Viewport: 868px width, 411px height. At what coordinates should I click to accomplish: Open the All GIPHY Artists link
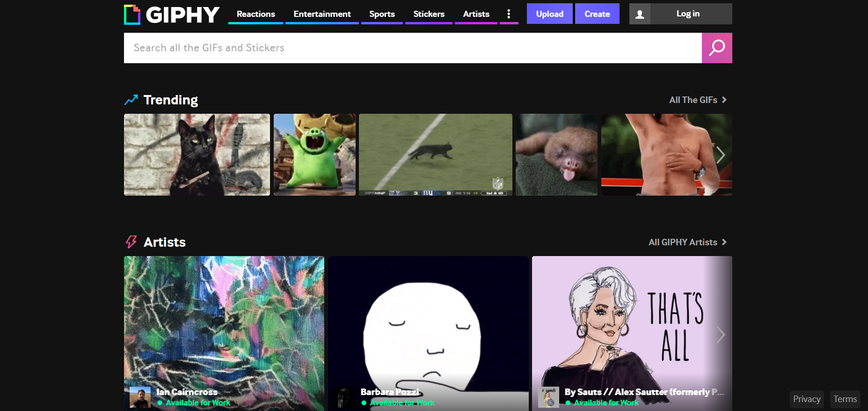tap(687, 242)
